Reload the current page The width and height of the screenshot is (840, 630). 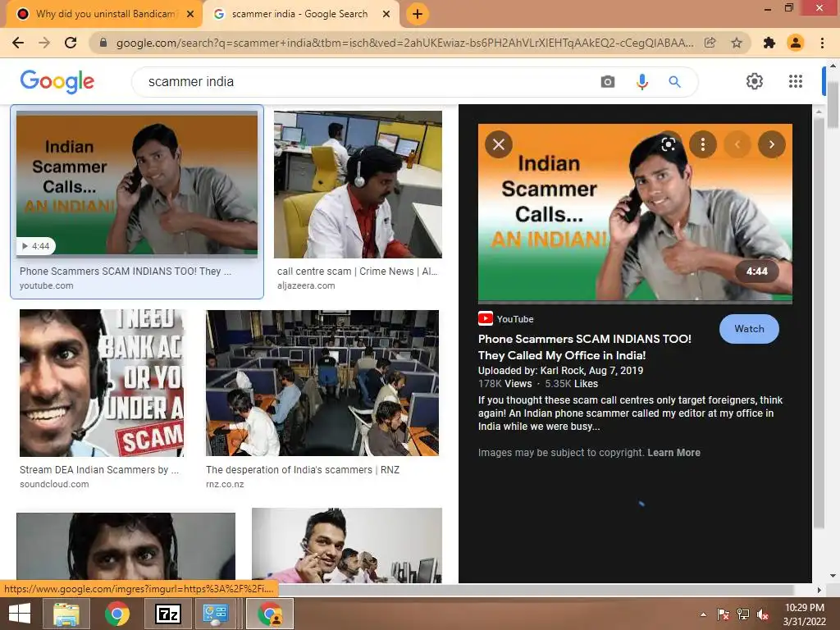71,43
